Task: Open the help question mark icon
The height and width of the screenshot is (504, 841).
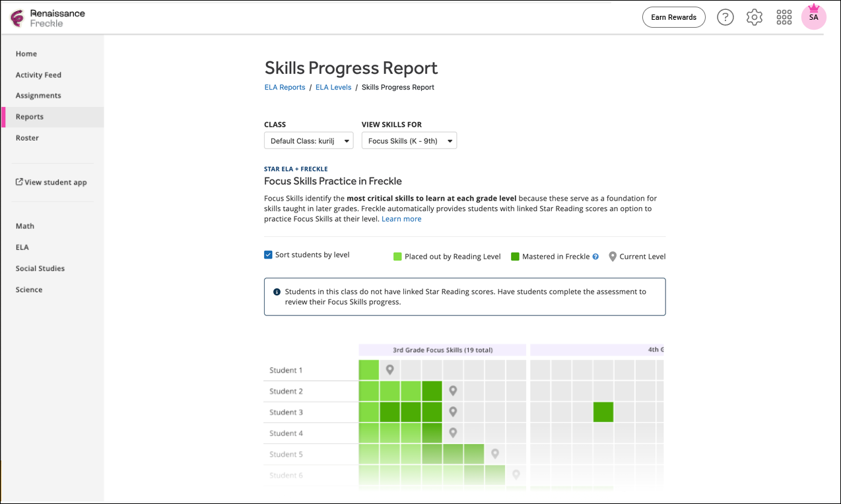Action: tap(725, 17)
